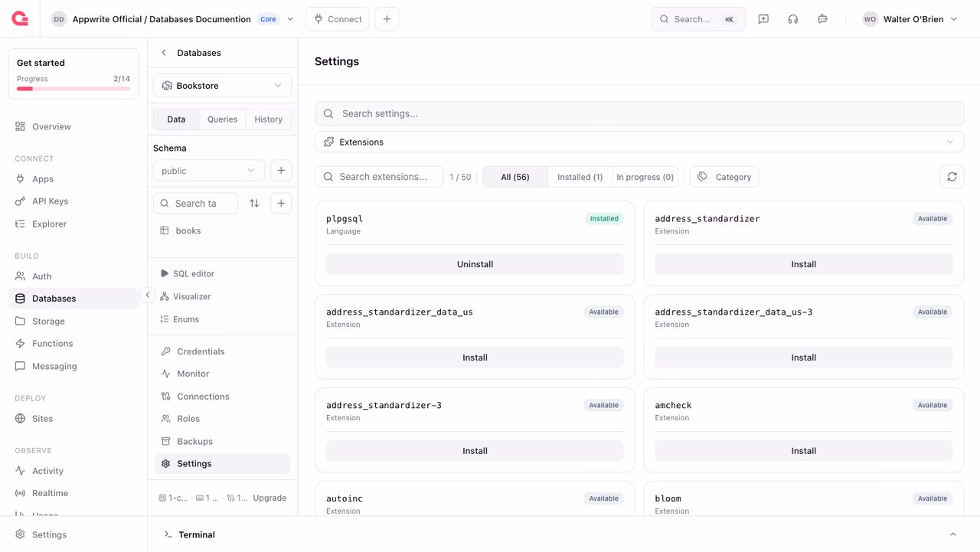Add new table with plus icon
The width and height of the screenshot is (980, 552).
click(281, 204)
